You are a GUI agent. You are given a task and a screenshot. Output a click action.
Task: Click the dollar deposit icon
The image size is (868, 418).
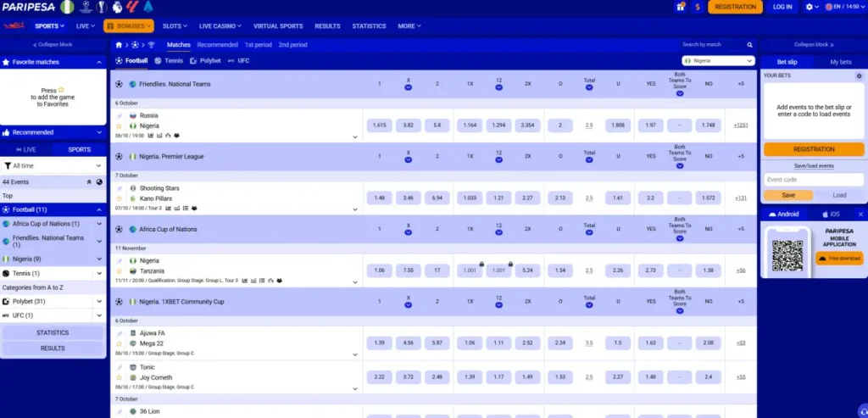pos(698,7)
